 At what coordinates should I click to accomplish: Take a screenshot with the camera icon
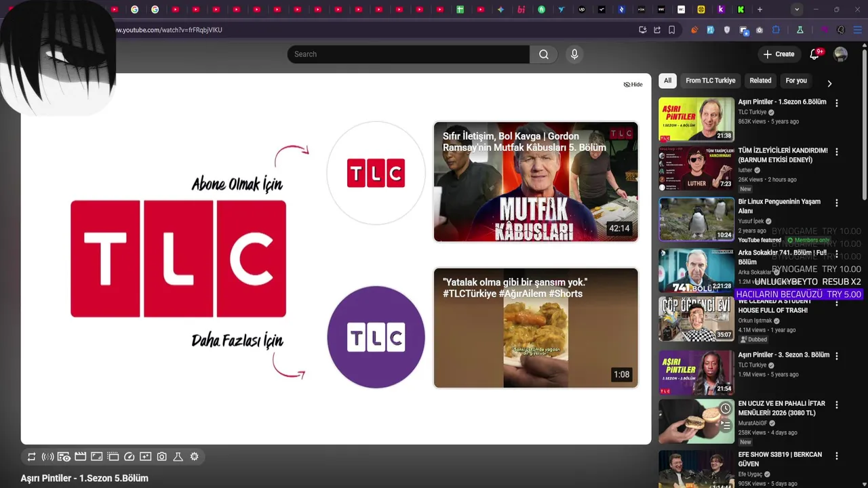[x=161, y=457]
